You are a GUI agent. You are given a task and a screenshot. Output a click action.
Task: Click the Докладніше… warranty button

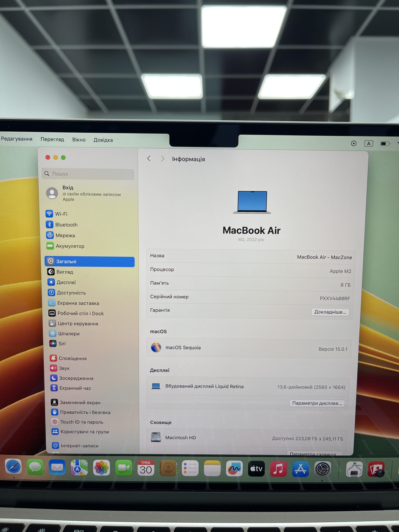(330, 312)
